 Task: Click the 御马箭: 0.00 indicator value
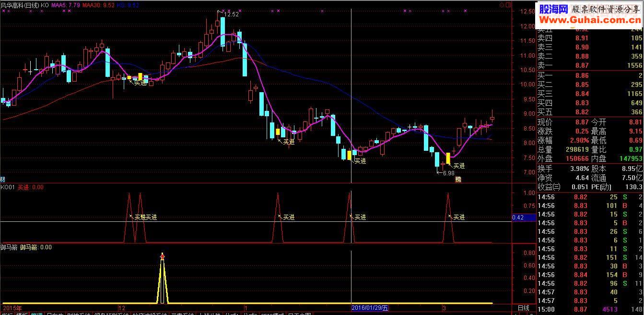point(36,247)
